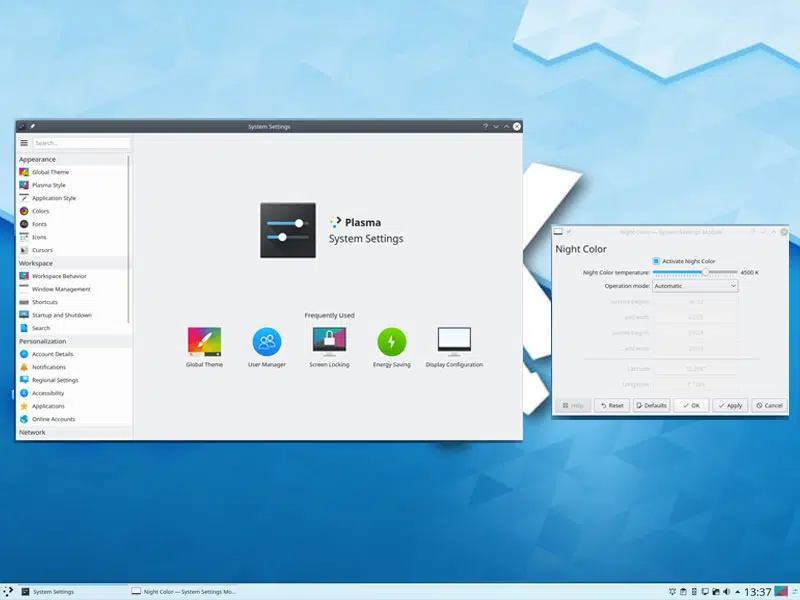The height and width of the screenshot is (600, 800).
Task: Open the hamburger menu in System Settings
Action: point(24,143)
